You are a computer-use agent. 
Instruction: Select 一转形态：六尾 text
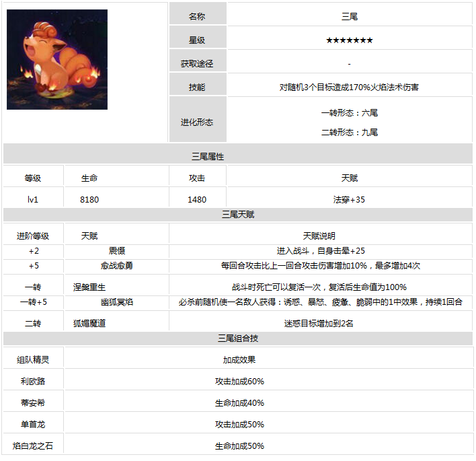(350, 113)
